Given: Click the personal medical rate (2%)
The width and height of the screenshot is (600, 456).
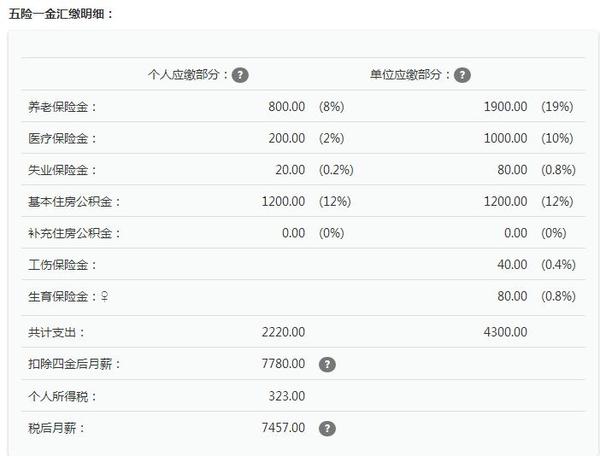Looking at the screenshot, I should [331, 138].
